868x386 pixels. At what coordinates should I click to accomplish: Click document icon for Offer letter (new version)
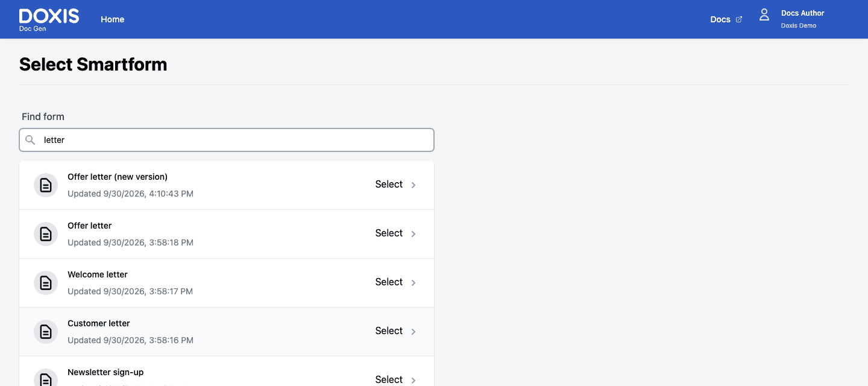46,185
